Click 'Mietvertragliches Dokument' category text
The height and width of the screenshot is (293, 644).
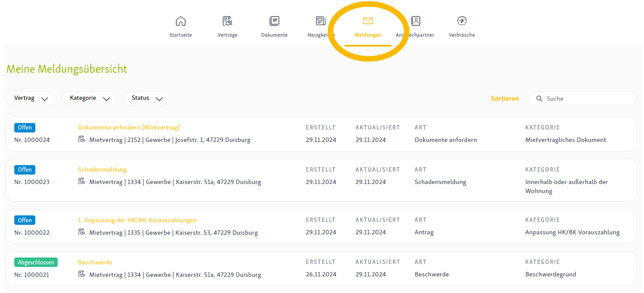[565, 140]
